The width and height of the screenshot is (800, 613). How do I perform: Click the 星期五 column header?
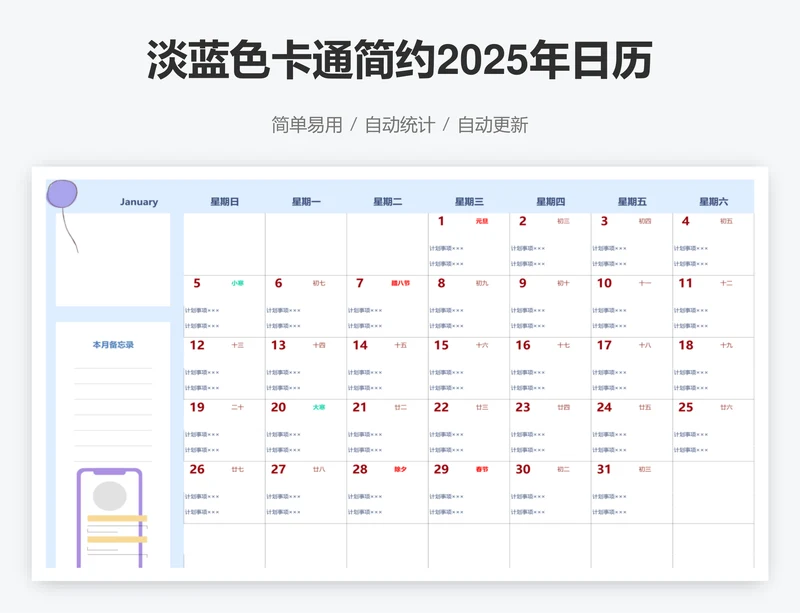(632, 202)
